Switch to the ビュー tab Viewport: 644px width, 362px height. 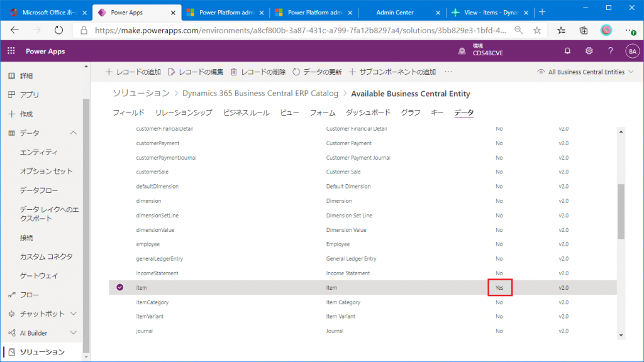pyautogui.click(x=289, y=112)
